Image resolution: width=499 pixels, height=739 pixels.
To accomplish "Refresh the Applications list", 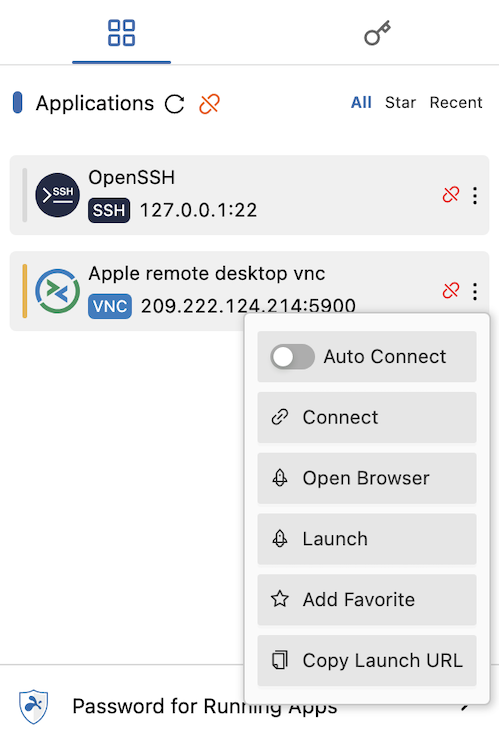I will 174,104.
